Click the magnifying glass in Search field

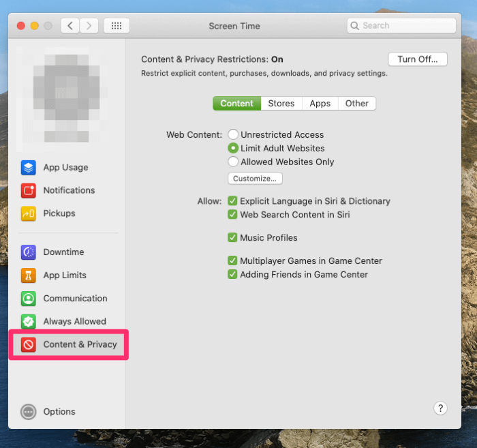point(354,26)
